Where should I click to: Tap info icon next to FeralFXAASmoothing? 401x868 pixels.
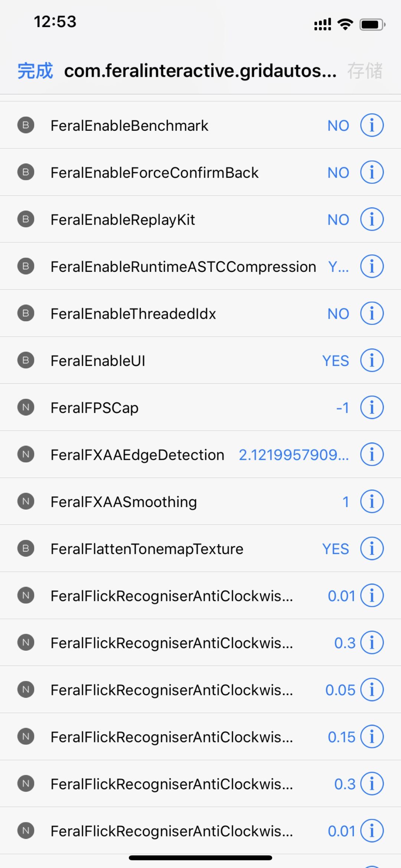(x=372, y=501)
